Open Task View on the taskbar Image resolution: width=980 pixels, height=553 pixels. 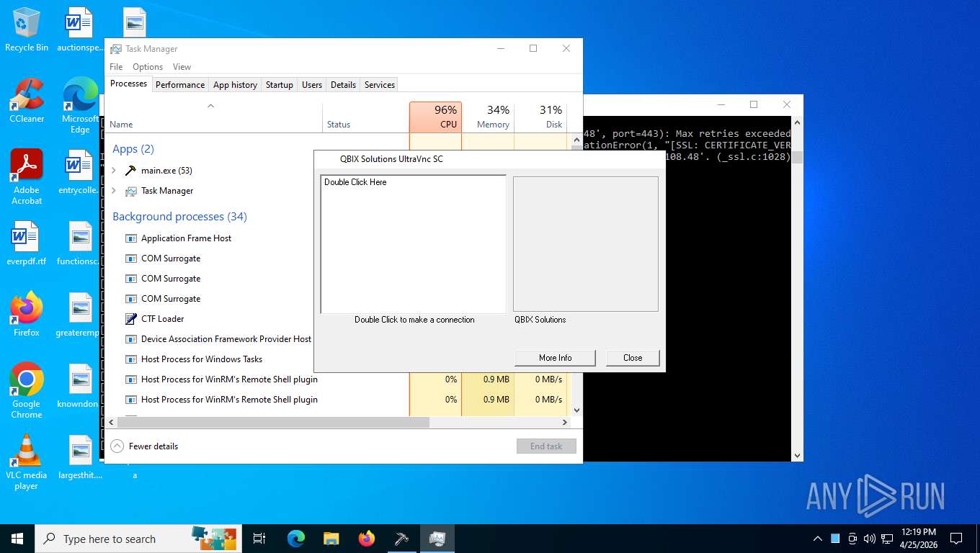(x=259, y=539)
